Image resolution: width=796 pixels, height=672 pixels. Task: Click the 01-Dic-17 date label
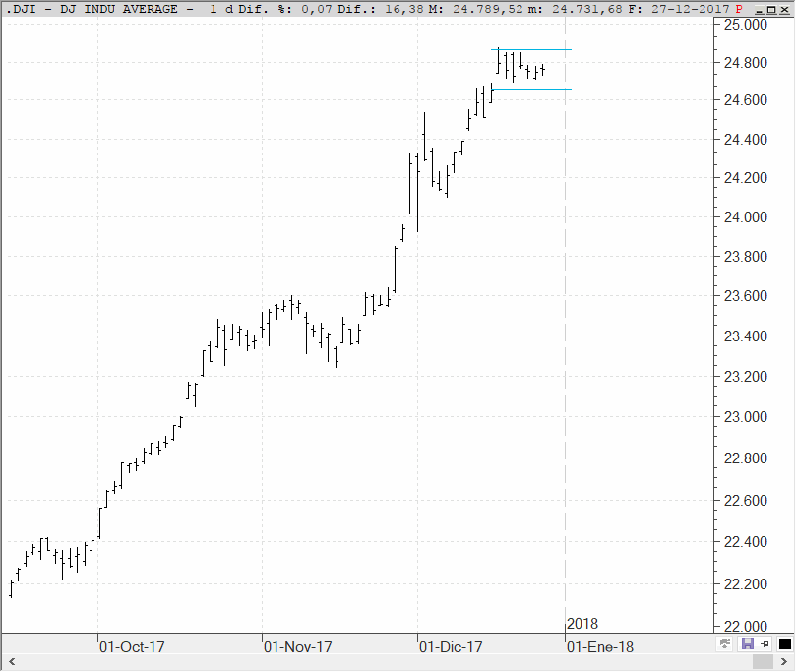[451, 647]
